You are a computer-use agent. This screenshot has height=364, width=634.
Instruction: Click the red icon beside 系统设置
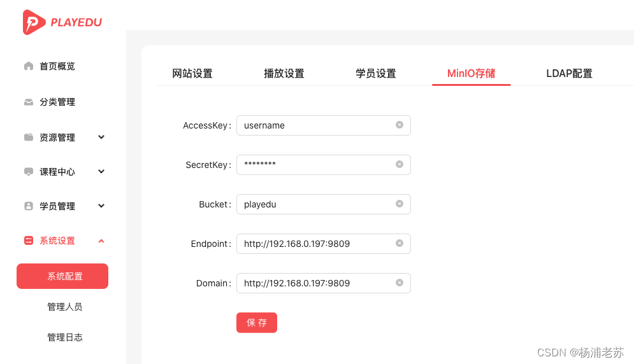28,241
